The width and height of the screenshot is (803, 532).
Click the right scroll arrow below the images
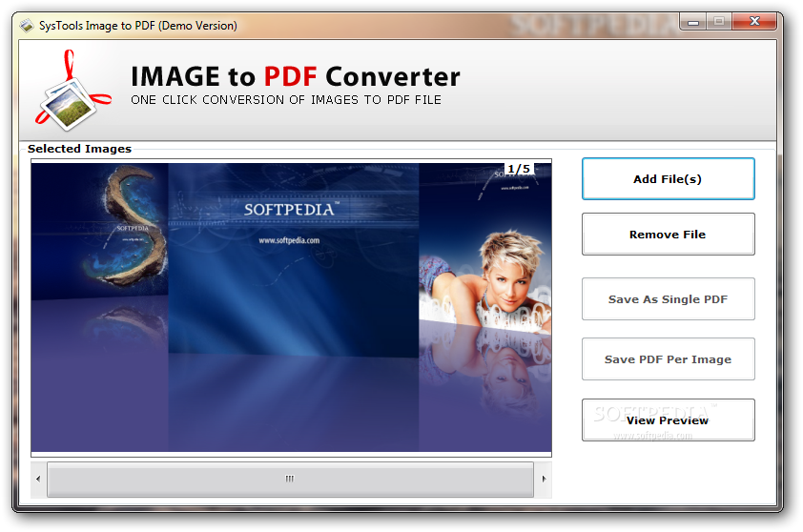click(x=544, y=480)
